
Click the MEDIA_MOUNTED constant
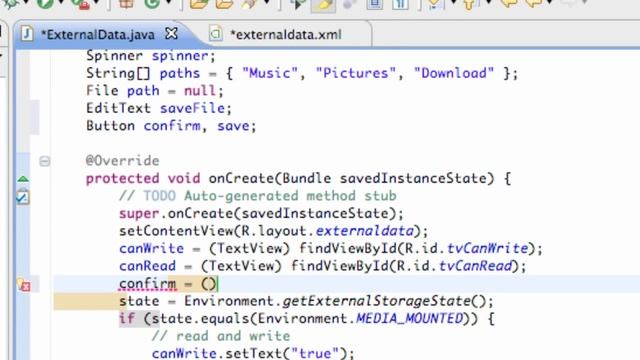point(409,318)
